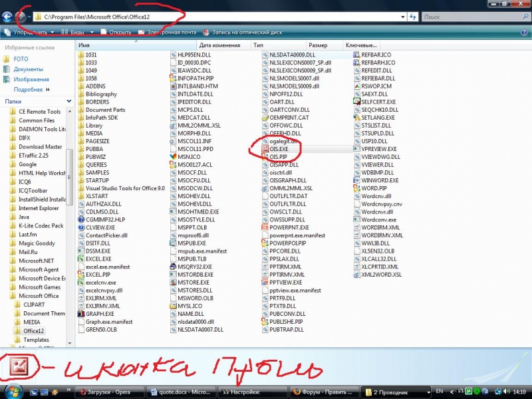Select the OIS.EXE file icon

tap(265, 150)
